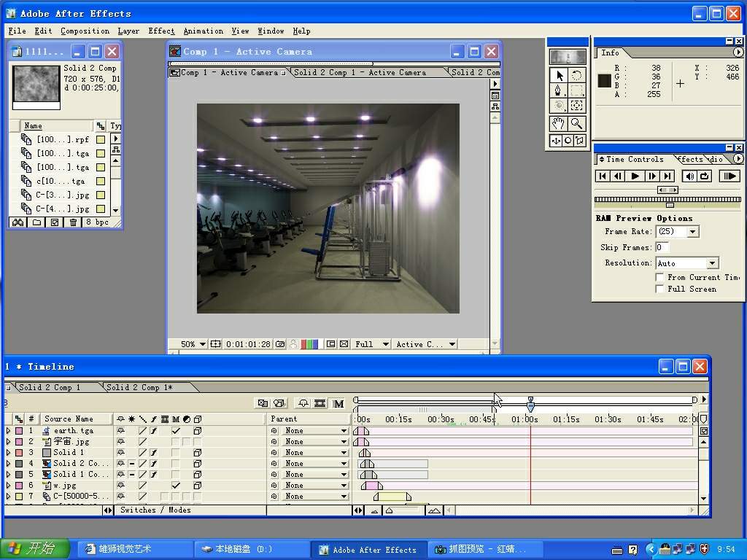Image resolution: width=747 pixels, height=560 pixels.
Task: Check the From Current Time option
Action: [659, 277]
